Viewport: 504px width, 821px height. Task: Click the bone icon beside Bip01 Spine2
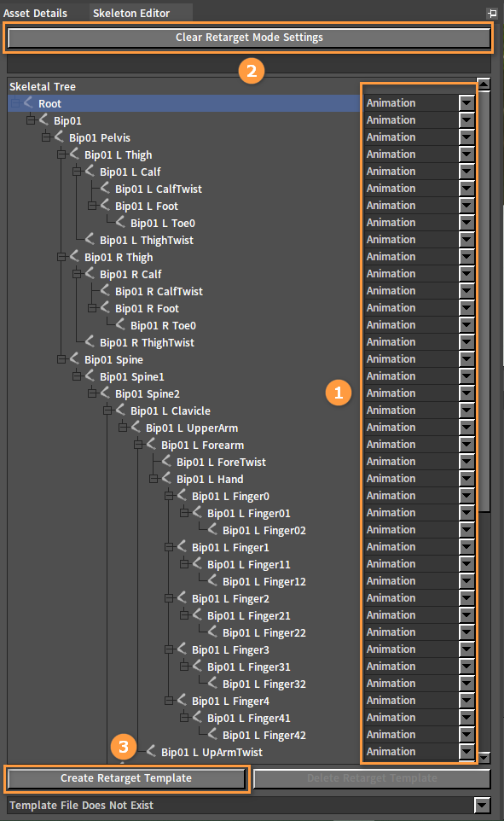(105, 393)
